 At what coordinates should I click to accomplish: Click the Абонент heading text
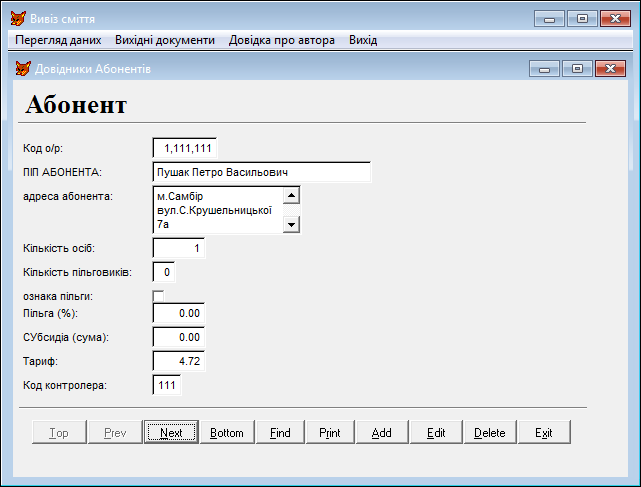[76, 105]
